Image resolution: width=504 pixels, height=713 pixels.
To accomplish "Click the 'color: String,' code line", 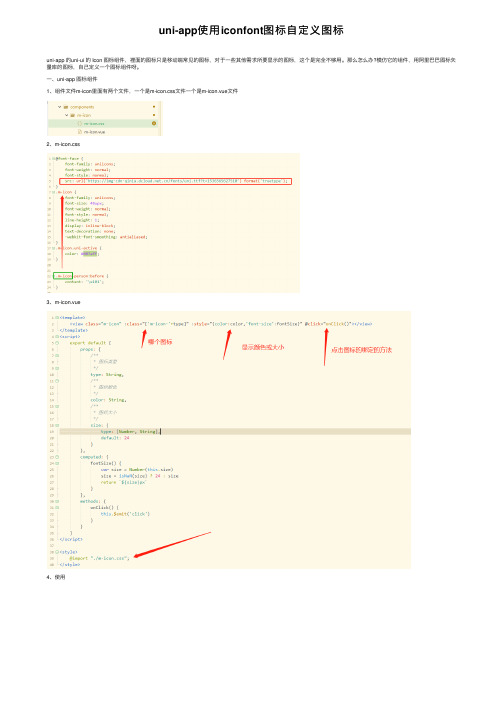I will [x=108, y=400].
